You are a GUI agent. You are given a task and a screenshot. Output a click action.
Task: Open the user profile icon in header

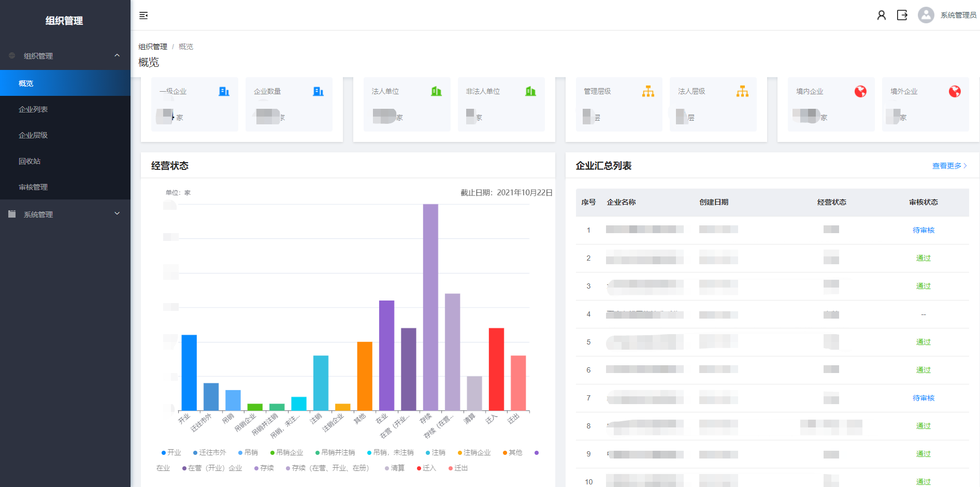click(881, 15)
